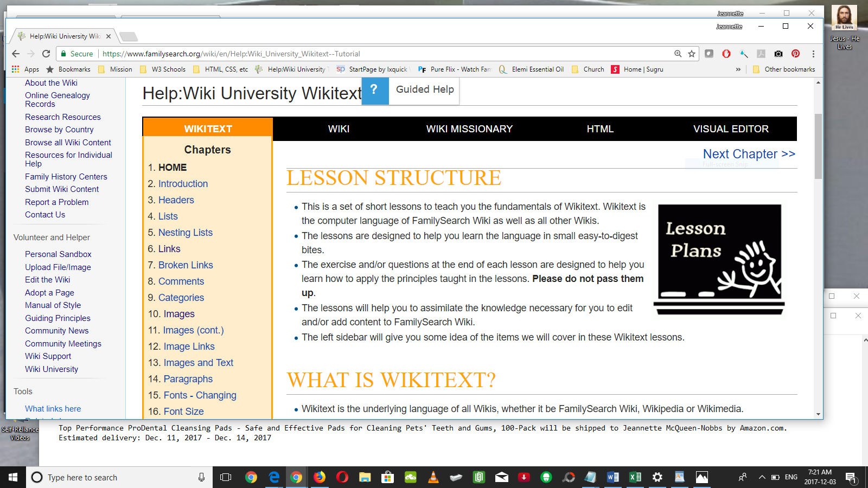This screenshot has height=488, width=868.
Task: Click the red stop-hand ad blocker icon
Action: click(x=726, y=54)
